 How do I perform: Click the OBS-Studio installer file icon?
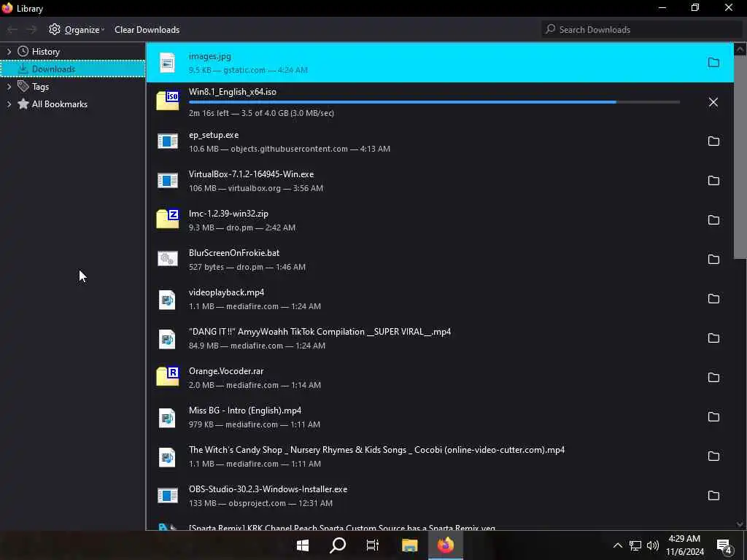point(167,495)
